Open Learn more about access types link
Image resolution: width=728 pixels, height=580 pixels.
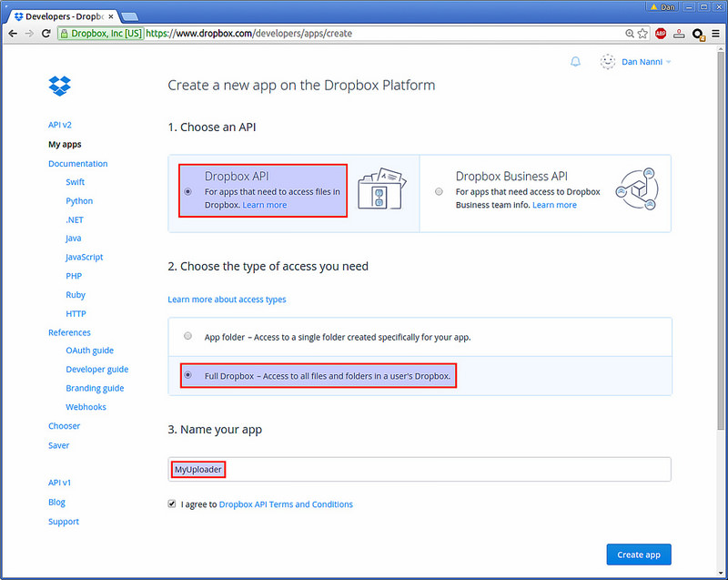click(227, 300)
